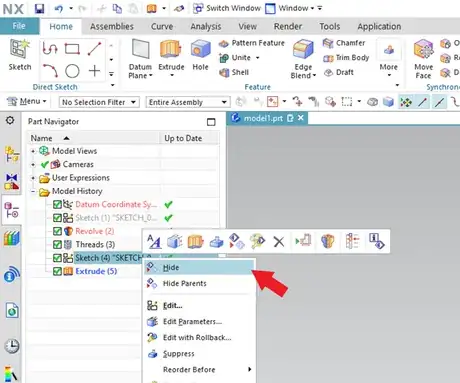
Task: Uncheck the Sketch (4) checkbox
Action: coord(57,258)
